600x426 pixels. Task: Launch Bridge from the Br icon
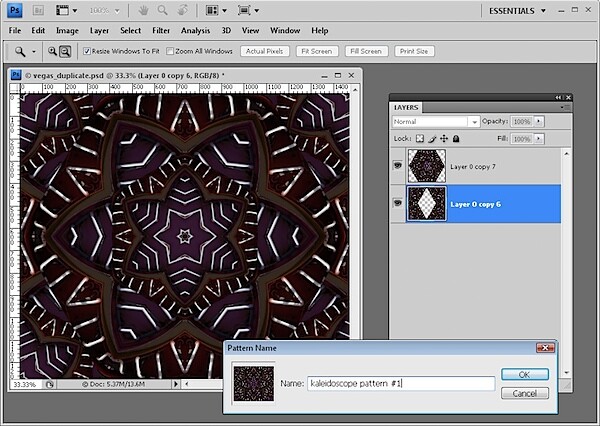38,11
